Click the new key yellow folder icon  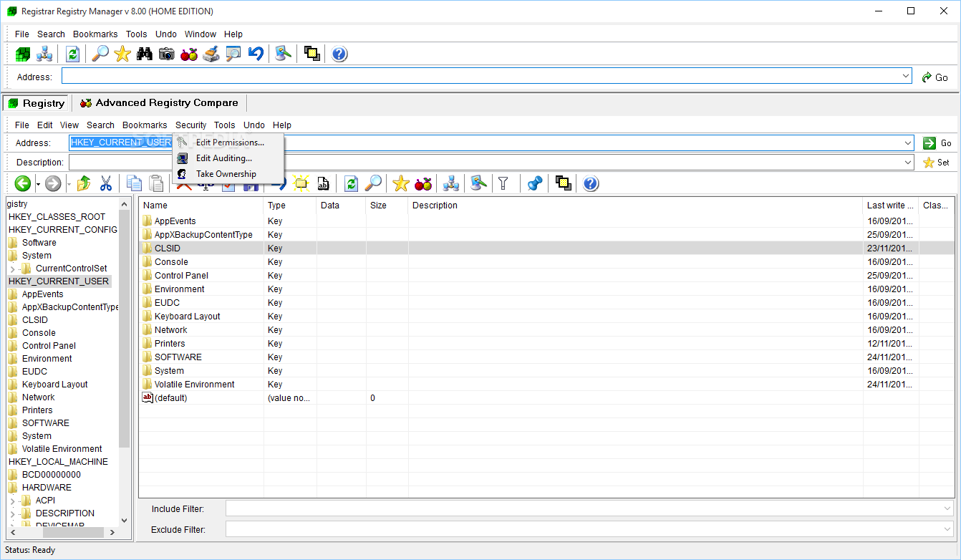pos(301,183)
